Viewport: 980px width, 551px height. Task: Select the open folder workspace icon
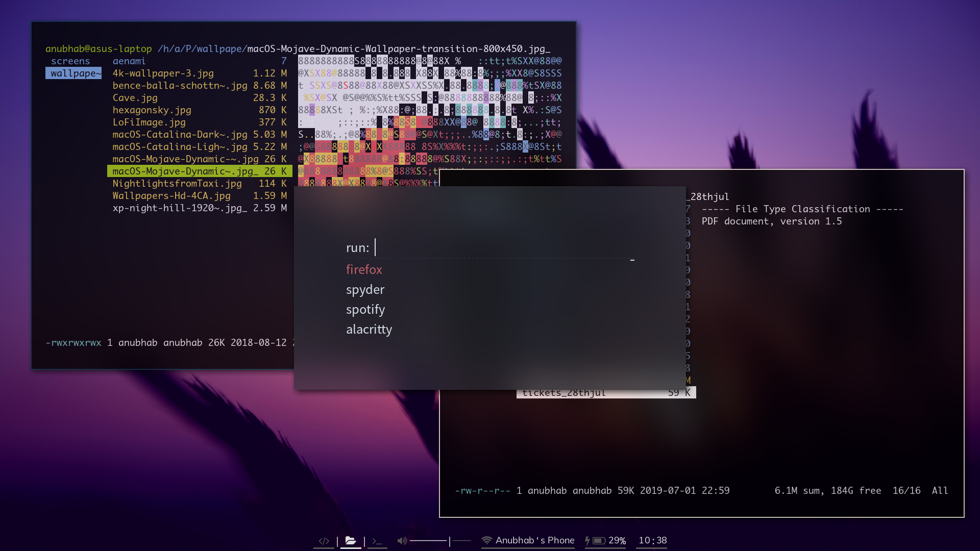coord(351,541)
